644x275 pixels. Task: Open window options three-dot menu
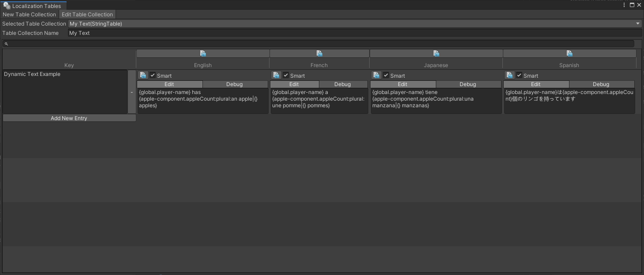click(624, 5)
